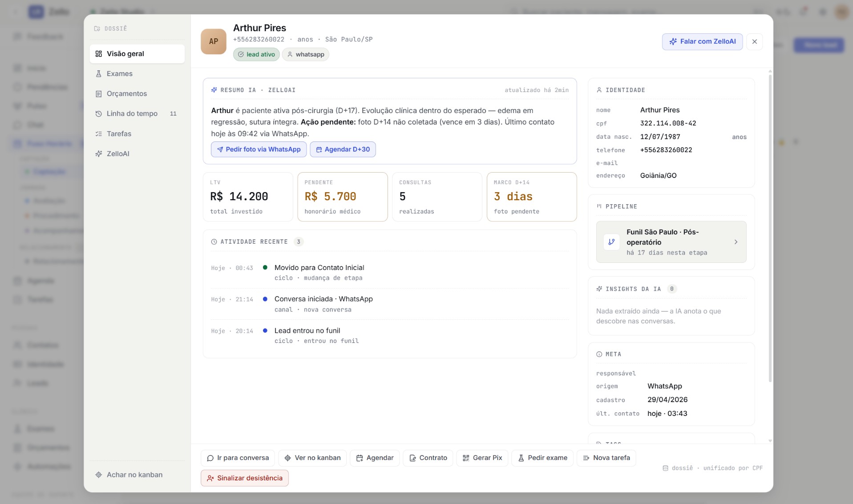
Task: Click Falar com ZelloAI button
Action: [x=702, y=41]
